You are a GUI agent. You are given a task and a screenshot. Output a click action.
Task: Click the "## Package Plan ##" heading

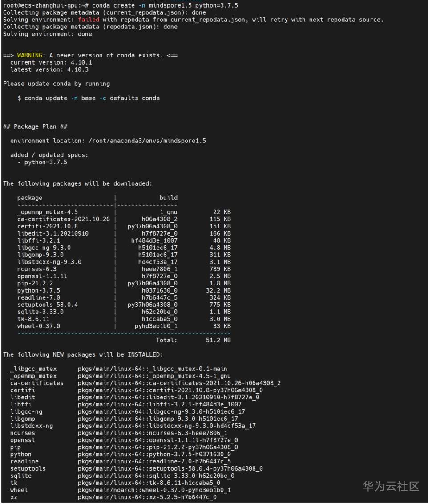(35, 126)
